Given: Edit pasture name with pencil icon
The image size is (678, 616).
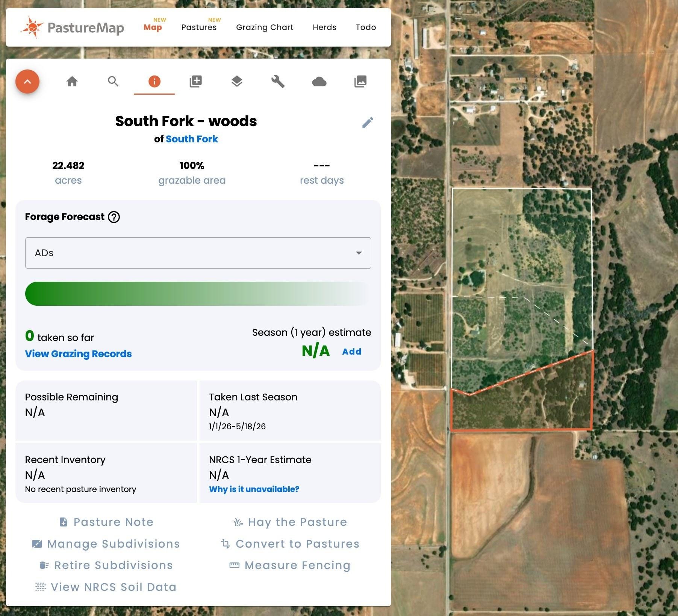Looking at the screenshot, I should [368, 122].
